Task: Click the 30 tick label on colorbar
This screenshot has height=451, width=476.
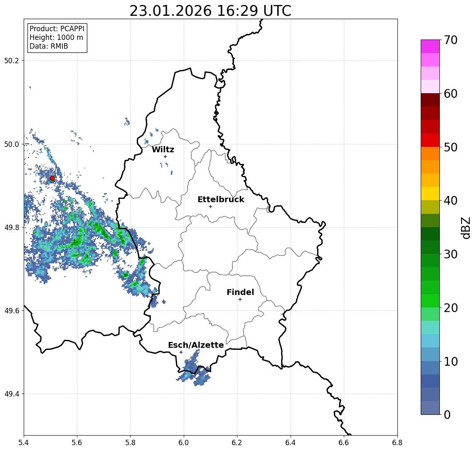Action: (451, 254)
